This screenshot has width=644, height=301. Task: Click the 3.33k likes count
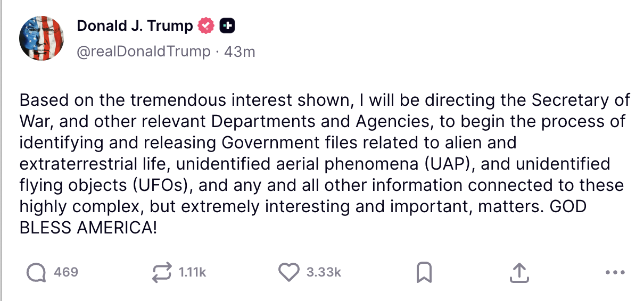324,273
